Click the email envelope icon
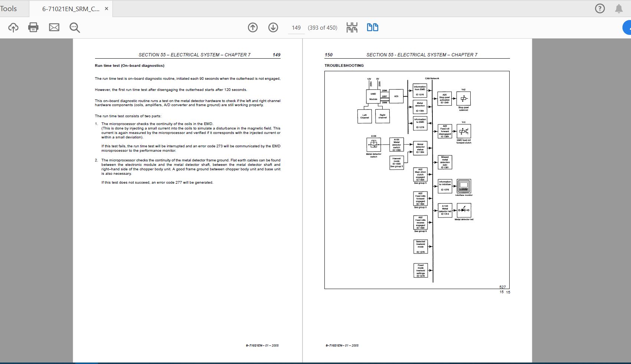 tap(54, 27)
